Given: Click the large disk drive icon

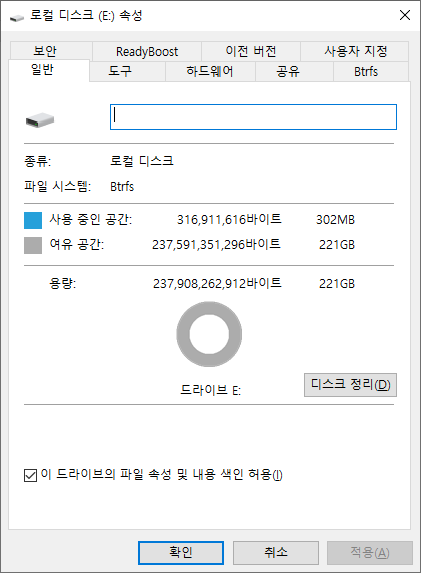Looking at the screenshot, I should tap(40, 120).
